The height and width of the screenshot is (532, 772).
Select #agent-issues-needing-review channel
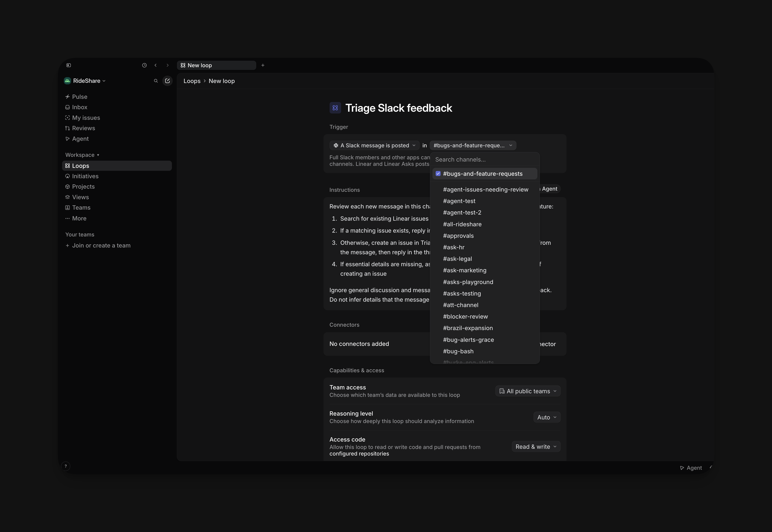485,189
